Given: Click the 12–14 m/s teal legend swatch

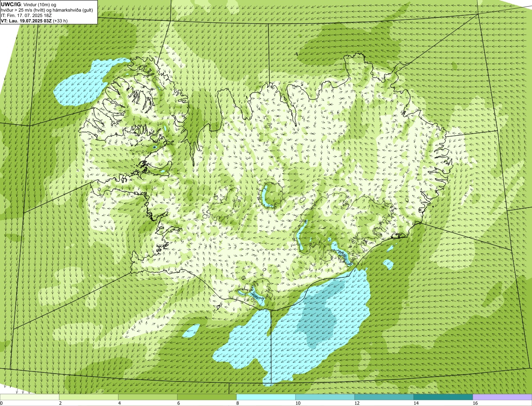Looking at the screenshot, I should (384, 397).
